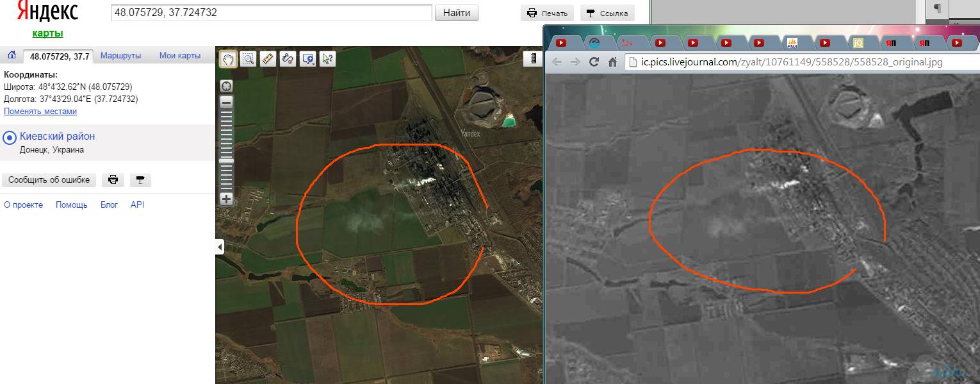Zoom in using the plus button
The image size is (980, 384).
coord(226,199)
